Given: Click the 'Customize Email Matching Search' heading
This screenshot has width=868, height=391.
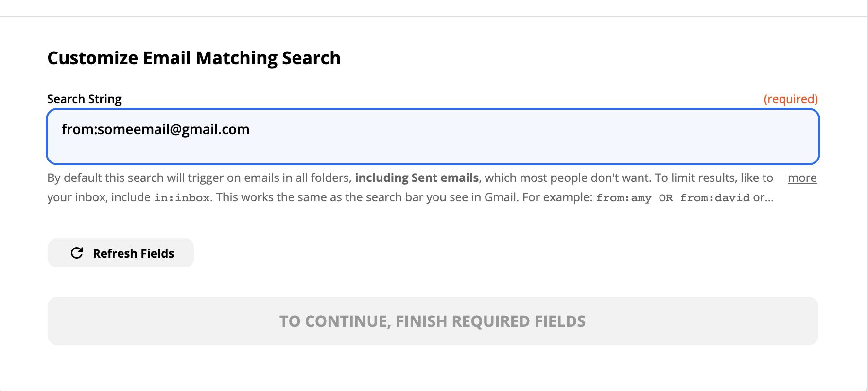Looking at the screenshot, I should click(193, 58).
